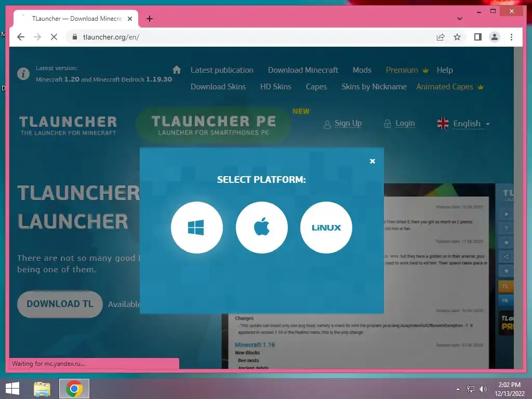
Task: Open the Capes link
Action: click(x=316, y=87)
